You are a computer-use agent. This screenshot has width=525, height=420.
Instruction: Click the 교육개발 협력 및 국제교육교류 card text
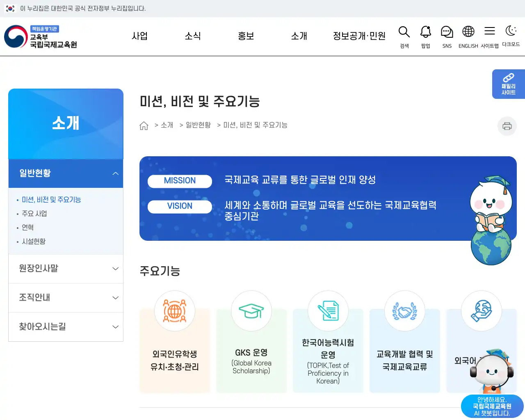click(405, 360)
